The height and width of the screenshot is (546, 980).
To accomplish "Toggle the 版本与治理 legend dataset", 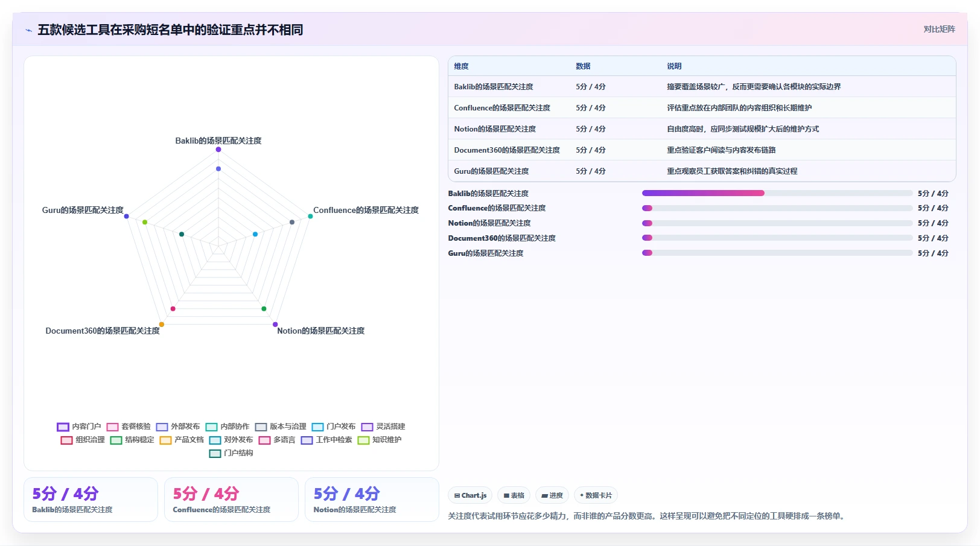I will (281, 427).
